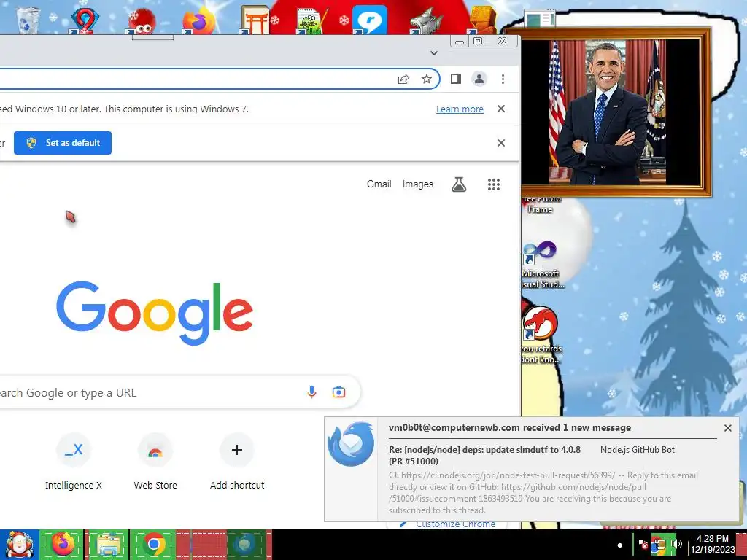Open the red dragon desktop shortcut

[541, 335]
